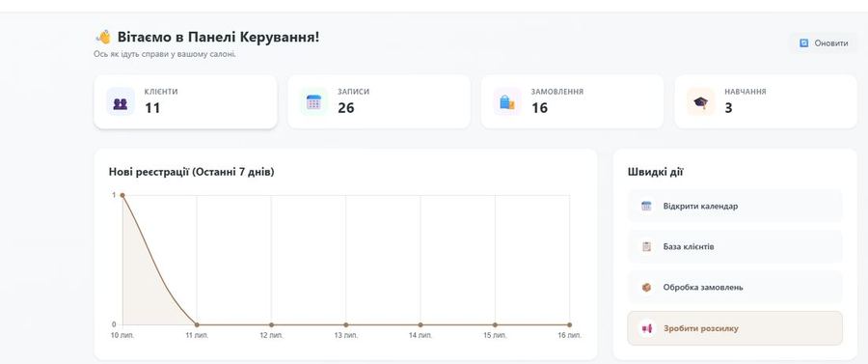Screen dimensions: 868x364
Task: Choose Обробка замовлень quick action
Action: point(735,288)
